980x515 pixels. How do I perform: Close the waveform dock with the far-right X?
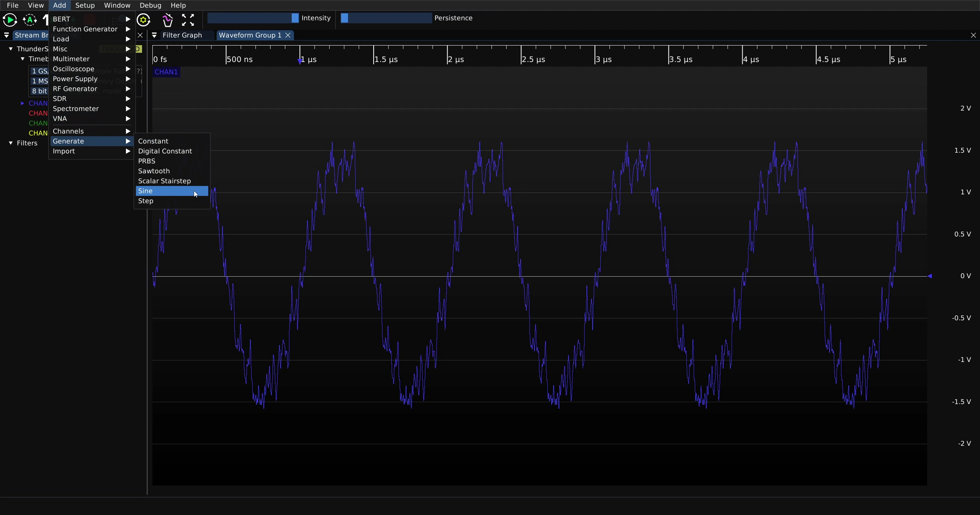[x=973, y=35]
